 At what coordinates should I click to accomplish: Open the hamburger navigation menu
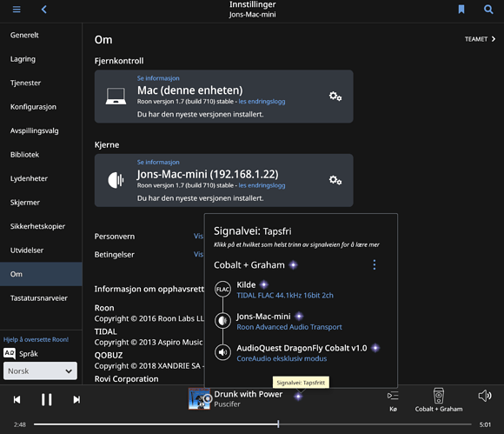[x=17, y=10]
